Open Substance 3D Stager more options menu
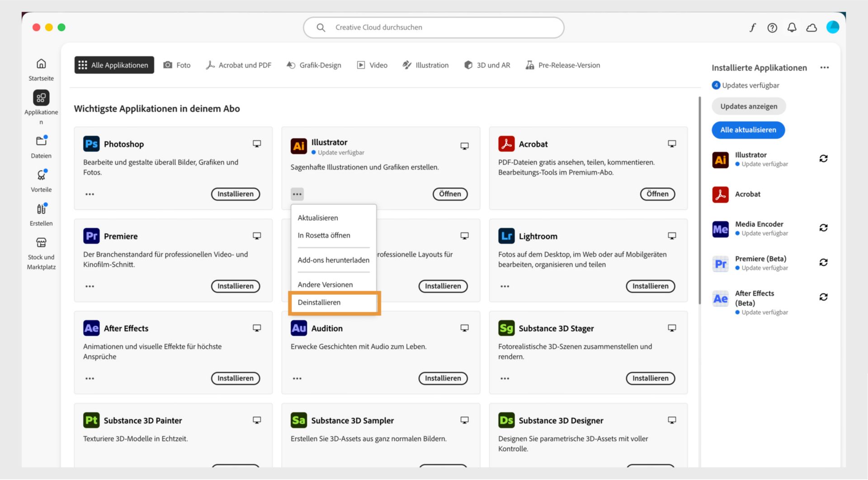The image size is (868, 480). pos(505,379)
